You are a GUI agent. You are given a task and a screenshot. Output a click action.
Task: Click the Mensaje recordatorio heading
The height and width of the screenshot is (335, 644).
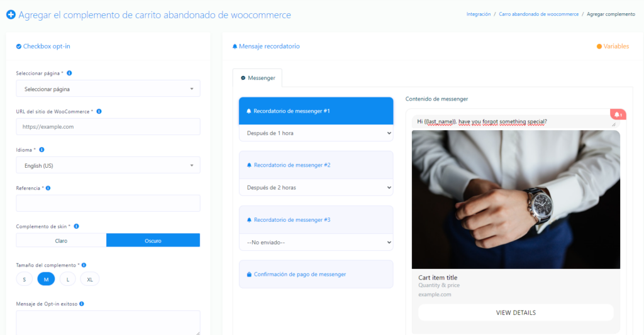(269, 47)
